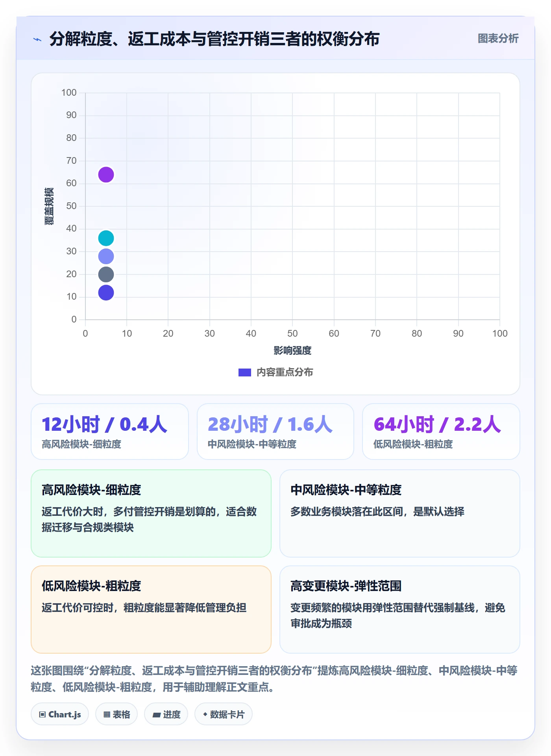Screen dimensions: 551x756
Task: Click the square icon in Chart.js tag
Action: 43,714
